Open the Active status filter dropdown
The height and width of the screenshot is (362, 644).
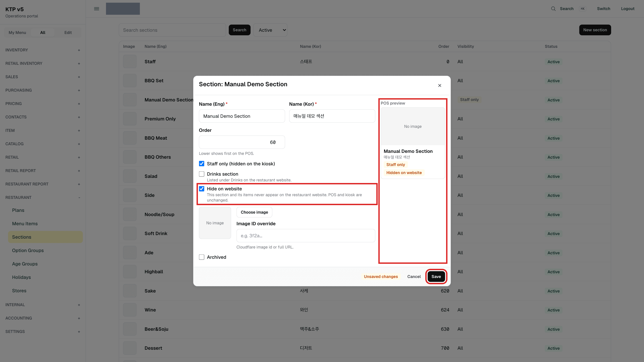click(270, 30)
